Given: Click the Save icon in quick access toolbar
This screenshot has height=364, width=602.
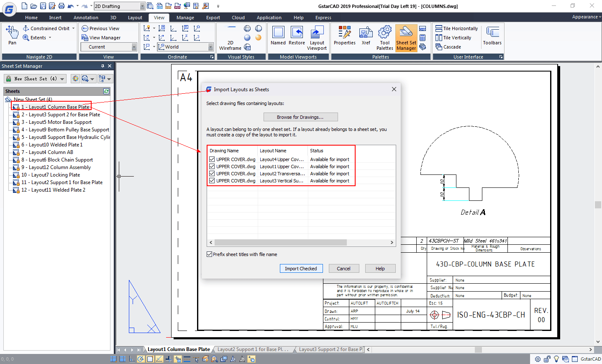Looking at the screenshot, I should click(x=43, y=6).
